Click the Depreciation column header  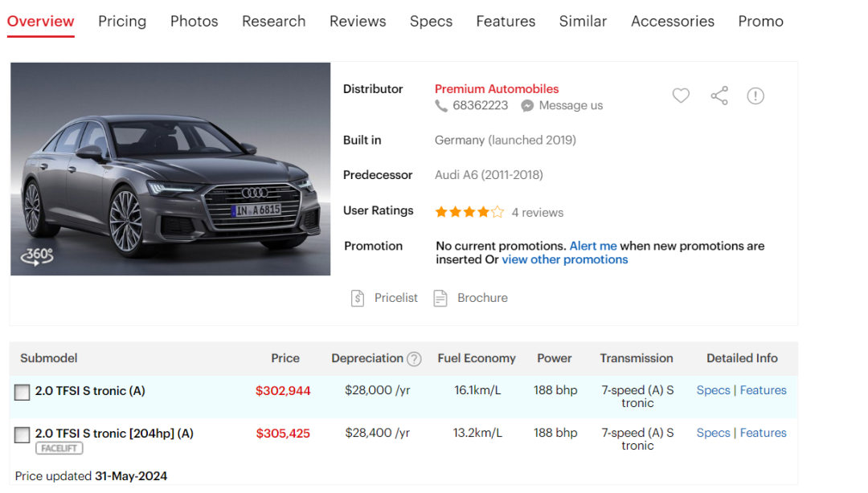(367, 359)
